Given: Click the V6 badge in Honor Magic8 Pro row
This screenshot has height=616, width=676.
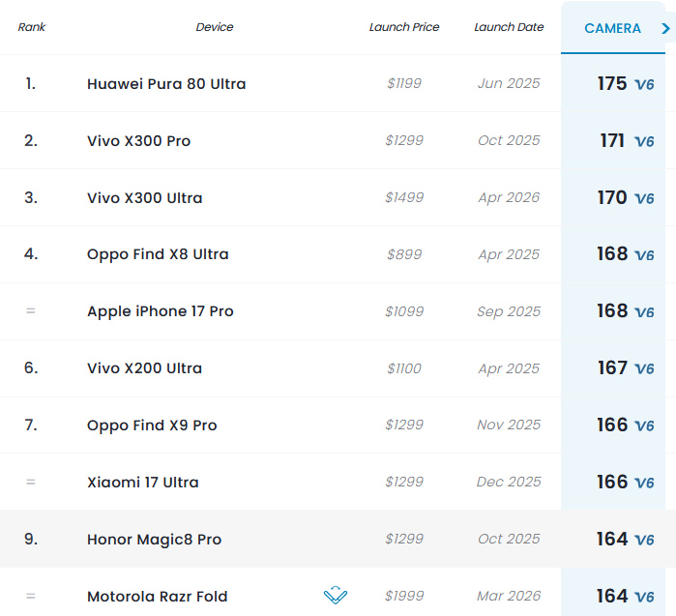Looking at the screenshot, I should 644,540.
